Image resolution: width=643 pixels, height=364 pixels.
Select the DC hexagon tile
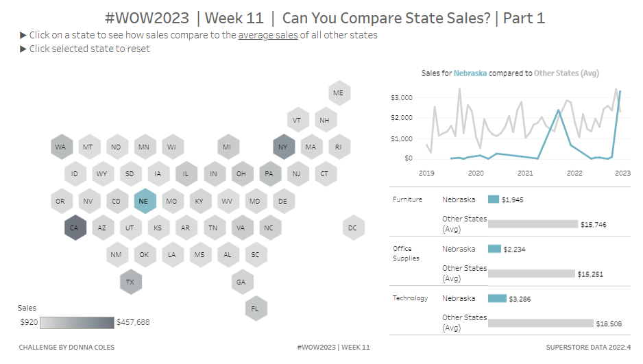tap(352, 228)
